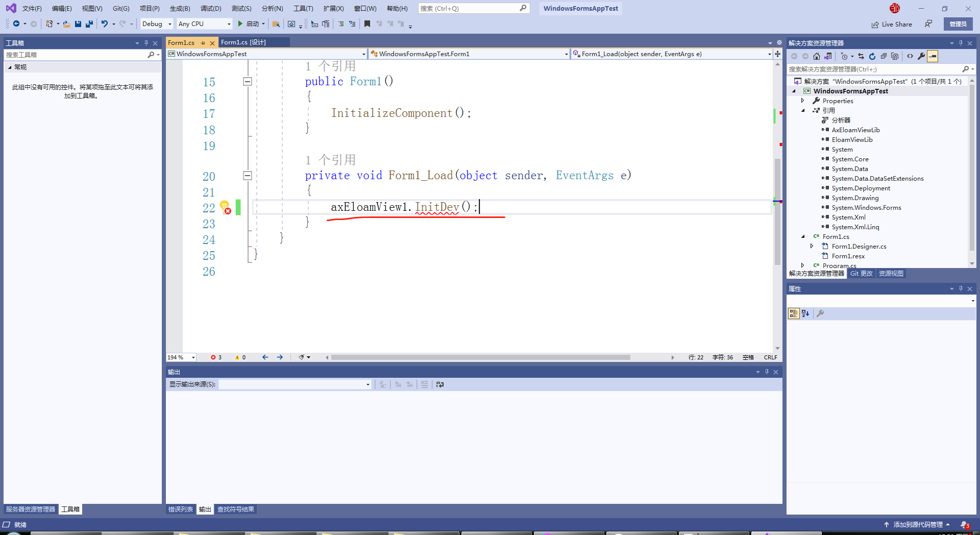Save the current file with Save icon

coord(78,23)
